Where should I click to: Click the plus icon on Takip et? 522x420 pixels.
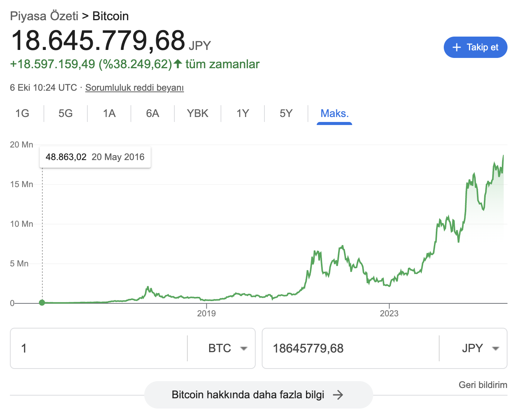[x=456, y=47]
